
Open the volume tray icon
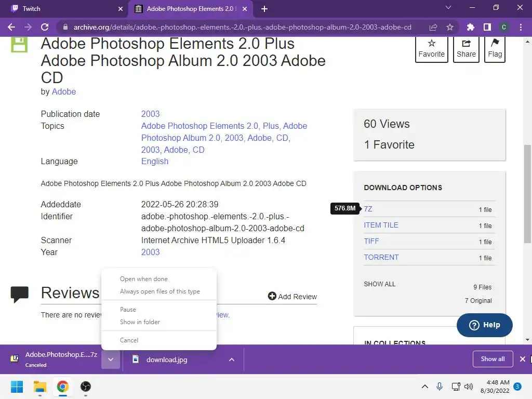pyautogui.click(x=469, y=387)
